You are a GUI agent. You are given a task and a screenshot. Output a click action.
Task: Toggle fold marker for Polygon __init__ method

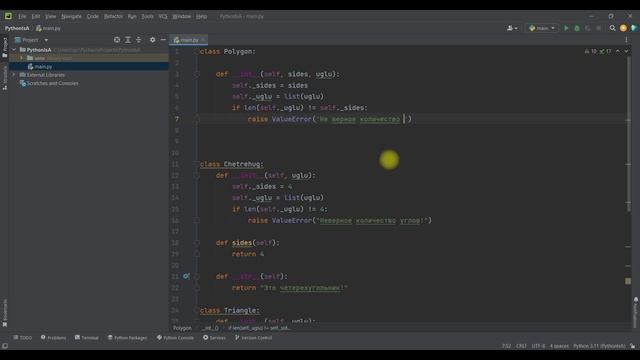tap(196, 74)
